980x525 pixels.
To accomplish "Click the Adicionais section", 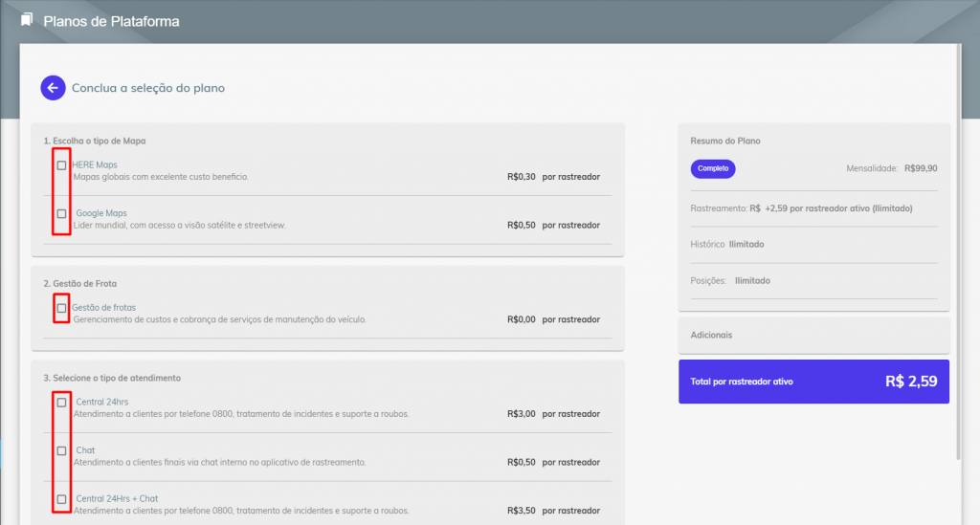I will tap(813, 336).
